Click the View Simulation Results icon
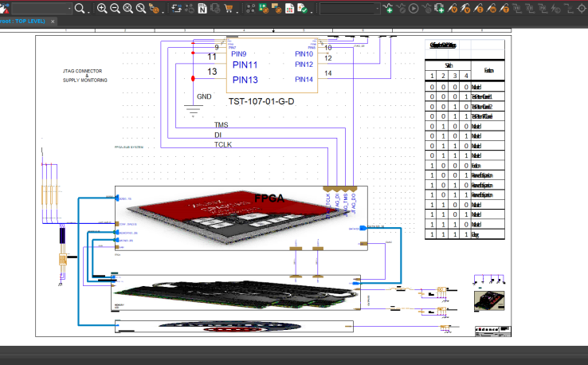The width and height of the screenshot is (588, 365). (x=426, y=8)
